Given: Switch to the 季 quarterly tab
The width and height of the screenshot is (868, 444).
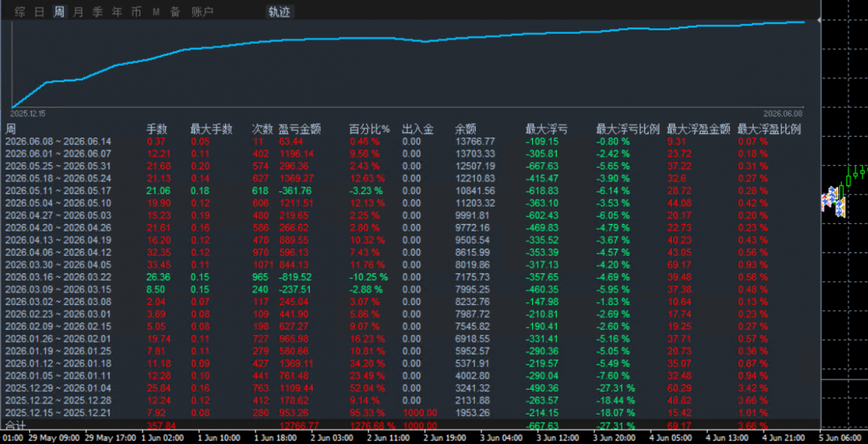Looking at the screenshot, I should [98, 12].
